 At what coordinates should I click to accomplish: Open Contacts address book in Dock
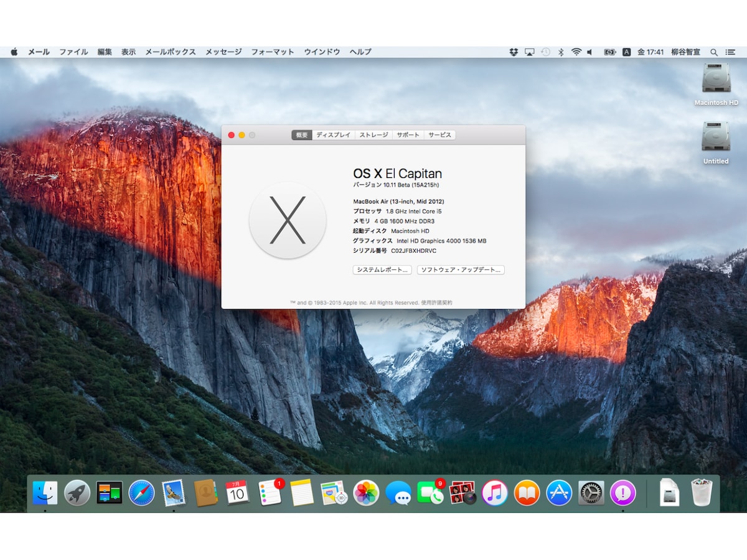(x=205, y=493)
